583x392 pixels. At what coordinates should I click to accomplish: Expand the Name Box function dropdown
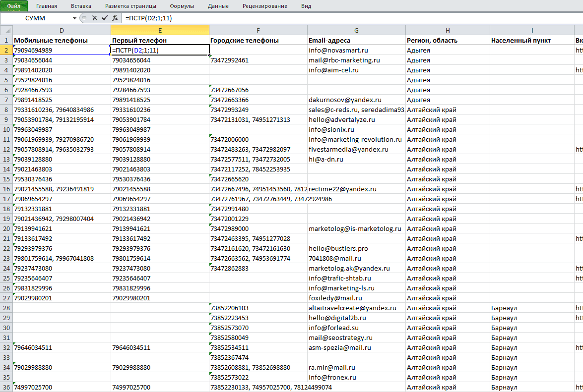point(74,18)
